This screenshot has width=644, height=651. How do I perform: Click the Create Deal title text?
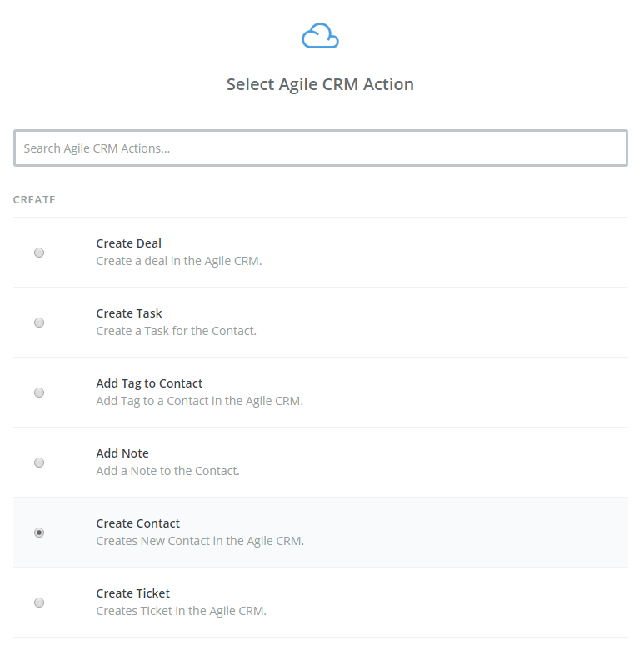coord(128,243)
